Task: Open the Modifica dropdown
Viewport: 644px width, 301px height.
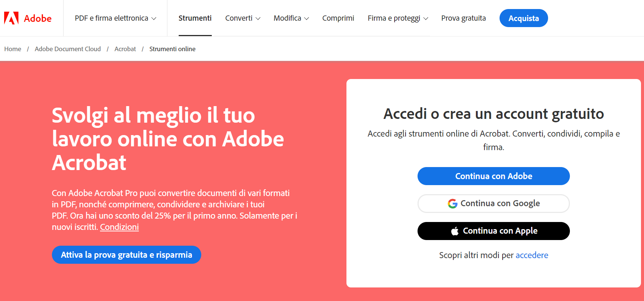Action: point(291,18)
